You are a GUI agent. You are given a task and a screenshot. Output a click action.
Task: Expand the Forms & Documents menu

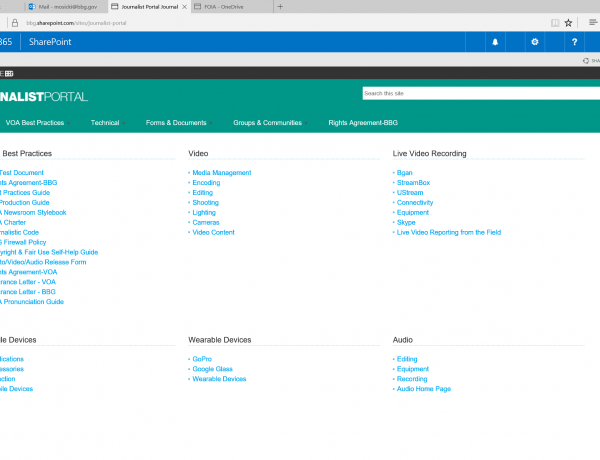pos(178,123)
